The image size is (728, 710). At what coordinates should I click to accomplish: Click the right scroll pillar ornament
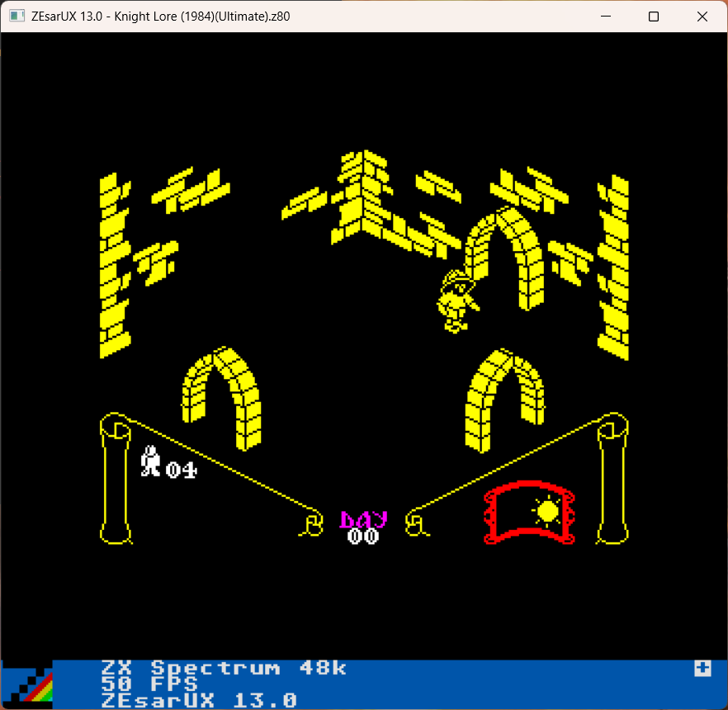click(x=612, y=478)
